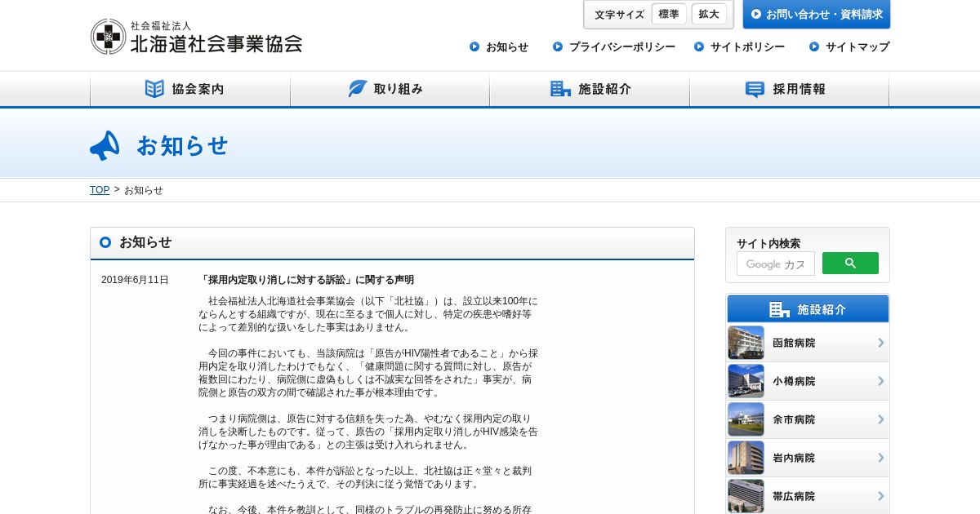Open the 北海道社会事業協会 site title link
Viewport: 980px width, 514px height.
pos(216,43)
